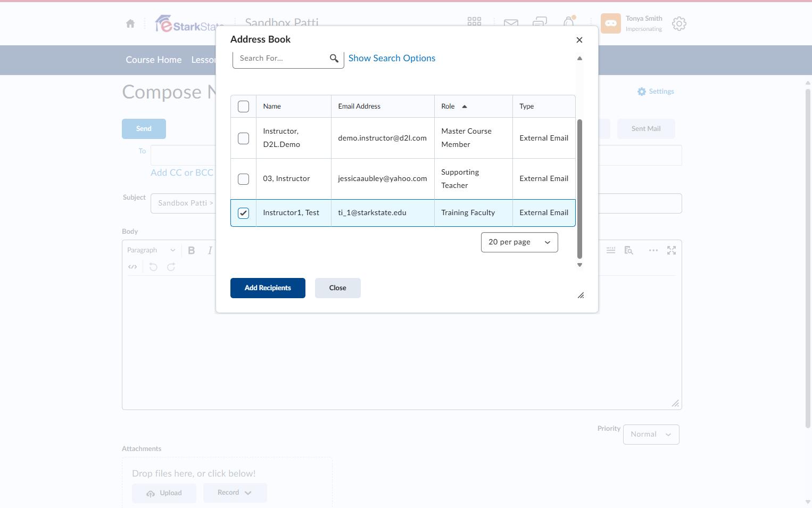Open subscription alerts chat icon
This screenshot has height=508, width=812.
point(540,22)
